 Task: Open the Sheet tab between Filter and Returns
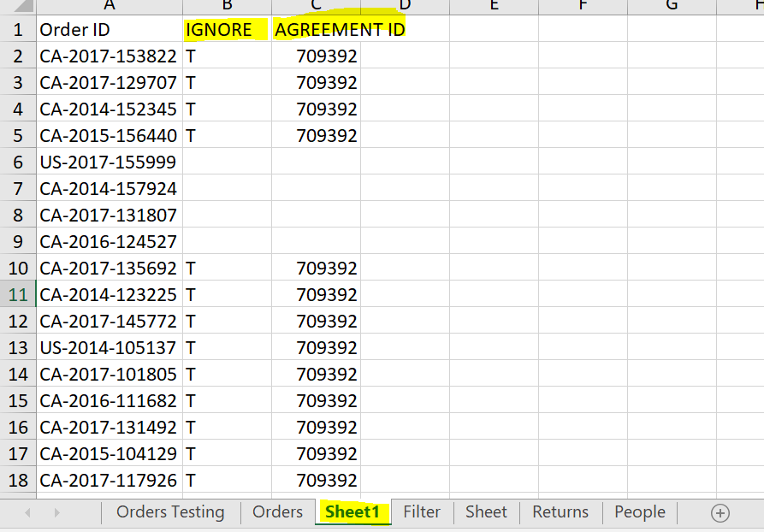[486, 512]
